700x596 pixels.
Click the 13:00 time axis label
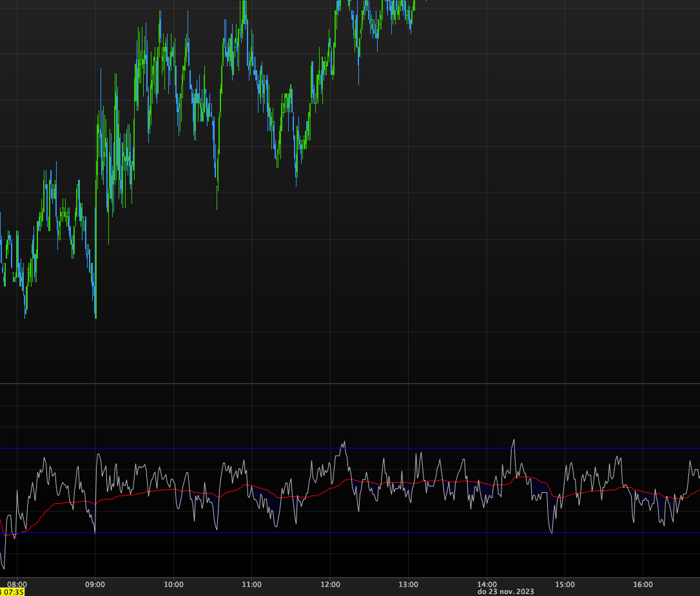point(409,584)
